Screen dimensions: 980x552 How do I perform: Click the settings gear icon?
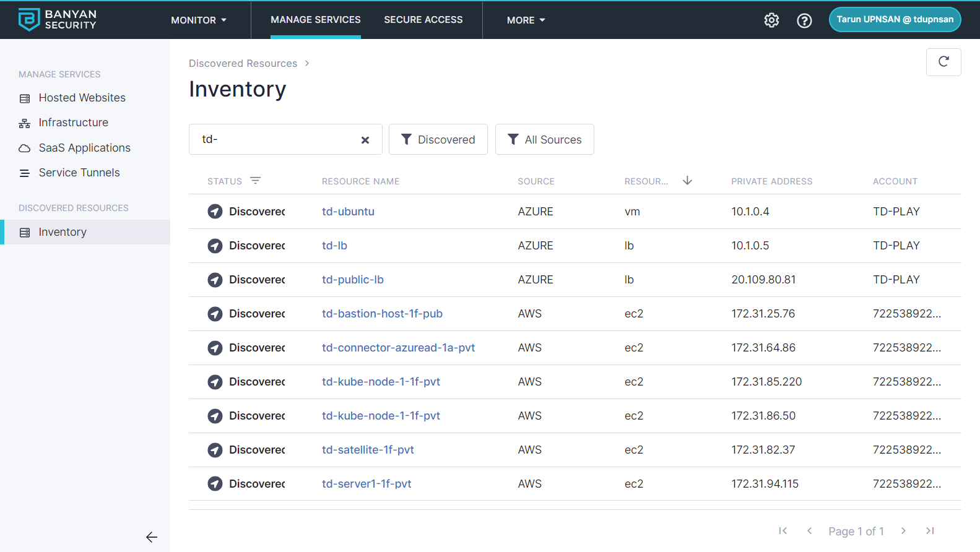point(771,20)
